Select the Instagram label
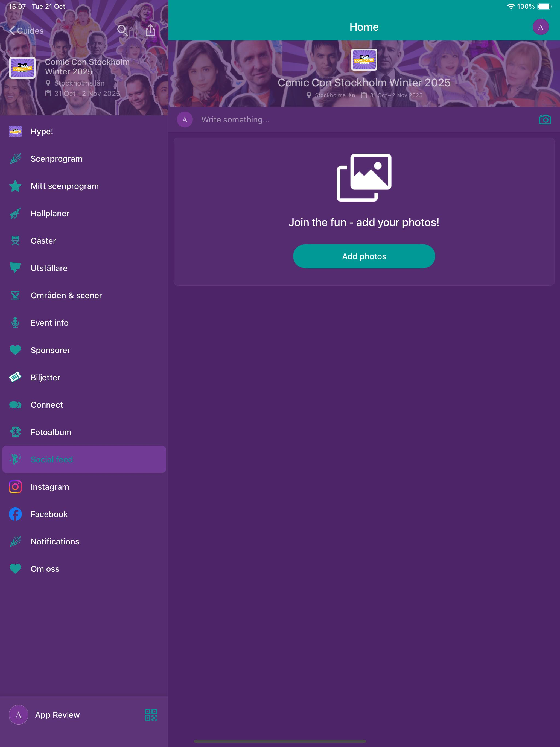The height and width of the screenshot is (747, 560). [50, 487]
